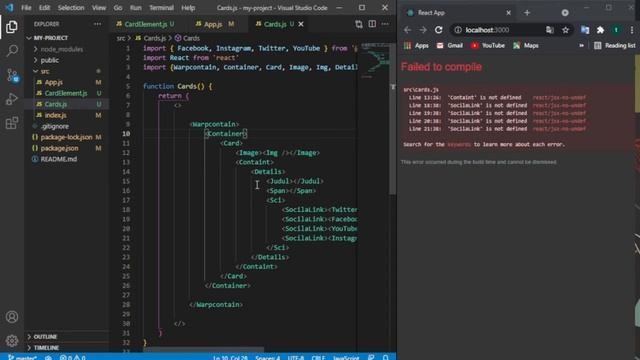Show hidden bookmarks chevron
640x360 pixels.
point(581,45)
